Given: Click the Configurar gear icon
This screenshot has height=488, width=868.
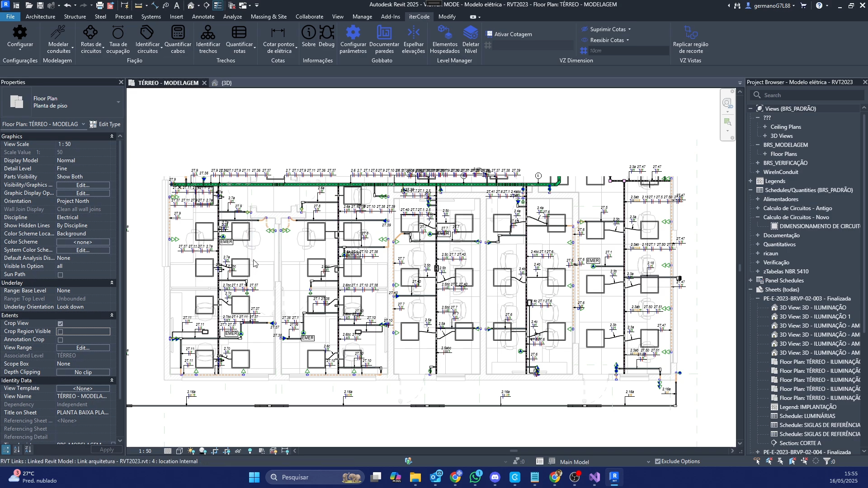Looking at the screenshot, I should point(20,33).
